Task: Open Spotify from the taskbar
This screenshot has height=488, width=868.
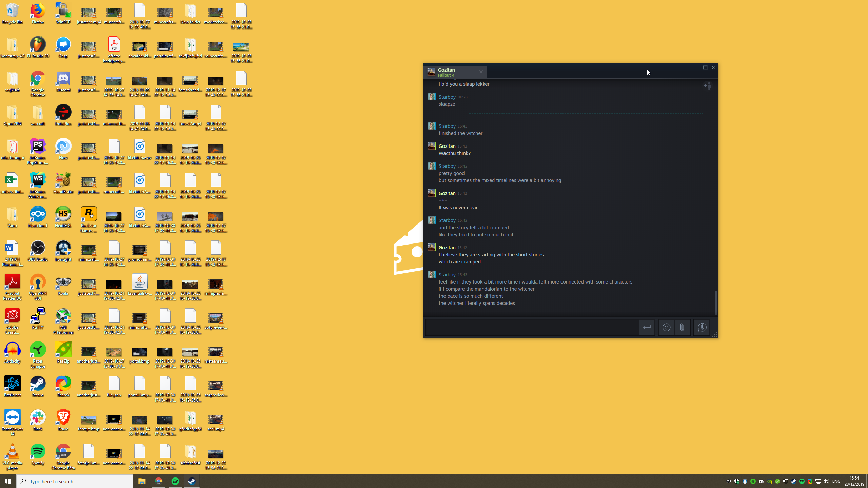Action: [x=175, y=481]
